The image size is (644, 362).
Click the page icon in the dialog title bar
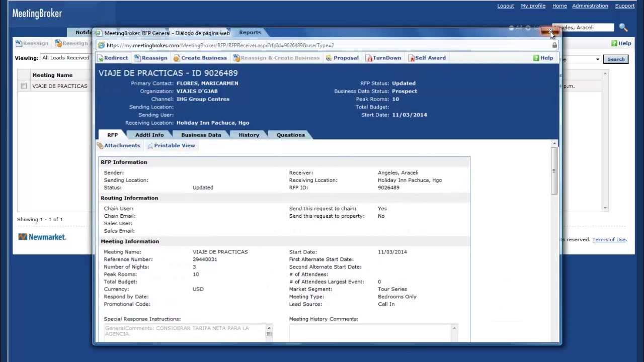pyautogui.click(x=99, y=33)
